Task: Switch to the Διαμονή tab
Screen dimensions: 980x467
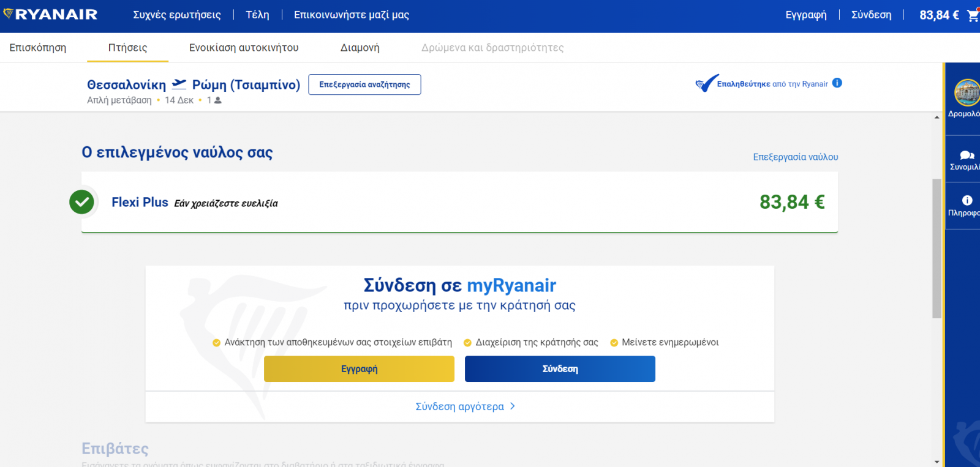Action: [x=360, y=48]
